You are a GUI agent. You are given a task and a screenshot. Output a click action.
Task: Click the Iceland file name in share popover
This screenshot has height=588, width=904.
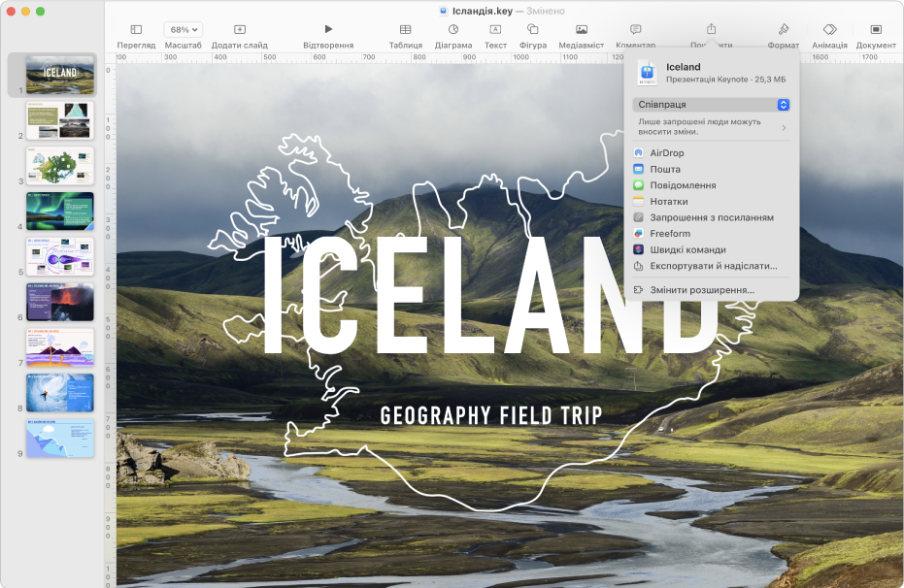[x=684, y=67]
